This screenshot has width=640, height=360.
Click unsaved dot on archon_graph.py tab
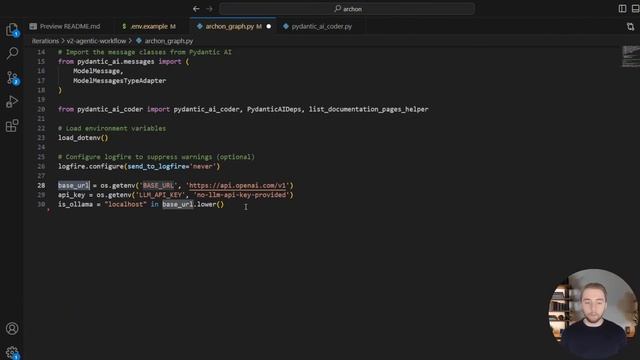(269, 27)
